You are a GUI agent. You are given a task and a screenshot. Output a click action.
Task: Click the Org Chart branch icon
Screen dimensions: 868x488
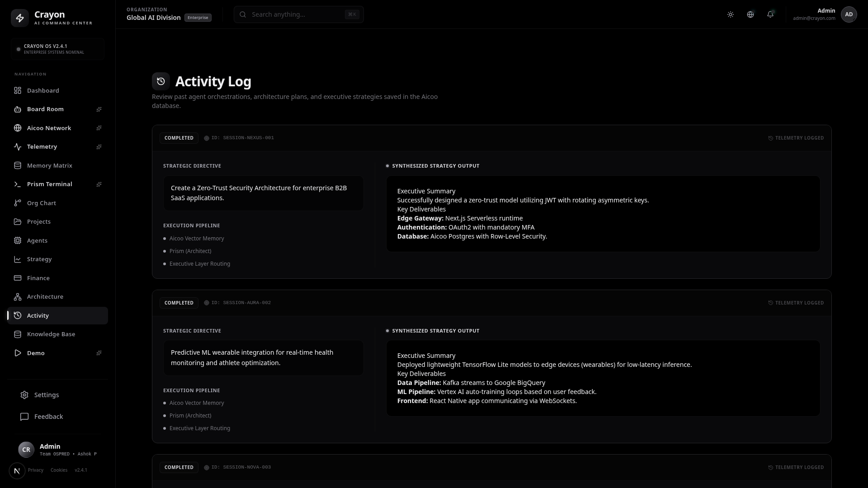(x=18, y=203)
